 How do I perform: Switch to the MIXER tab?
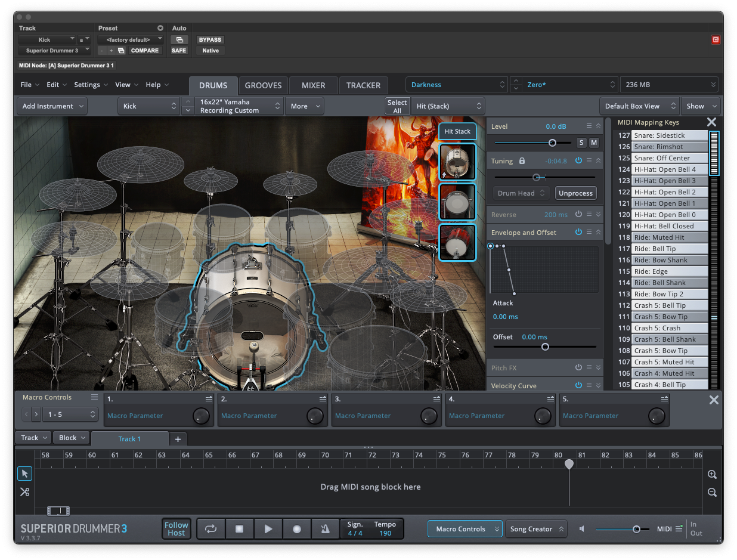pyautogui.click(x=313, y=85)
